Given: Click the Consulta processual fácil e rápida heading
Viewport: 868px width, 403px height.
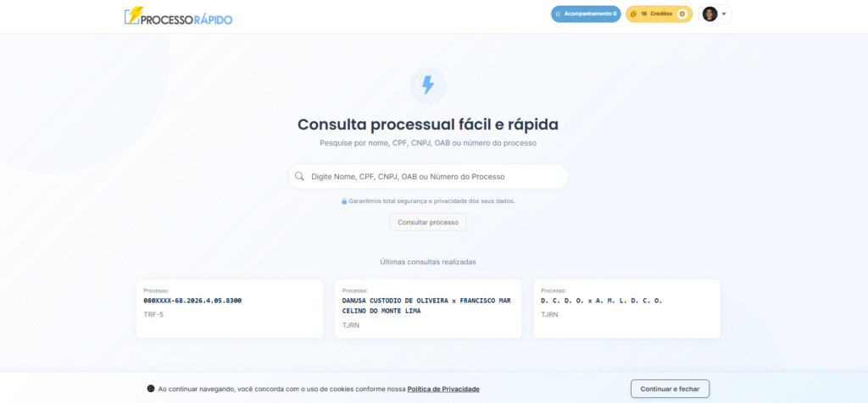Looking at the screenshot, I should click(428, 124).
